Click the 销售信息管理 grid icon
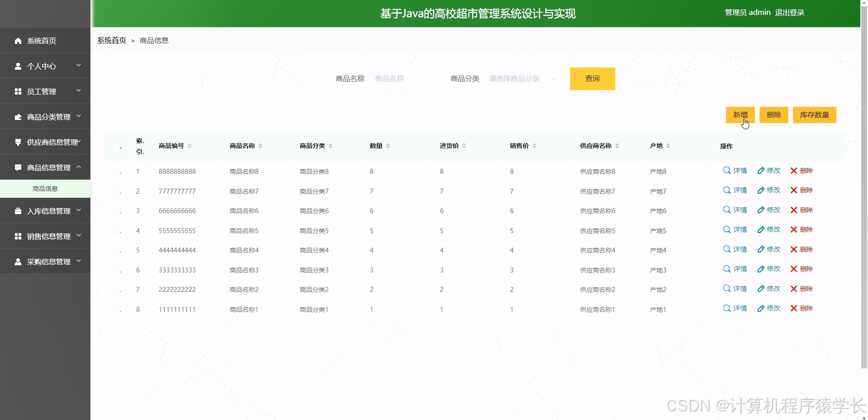 coord(18,236)
